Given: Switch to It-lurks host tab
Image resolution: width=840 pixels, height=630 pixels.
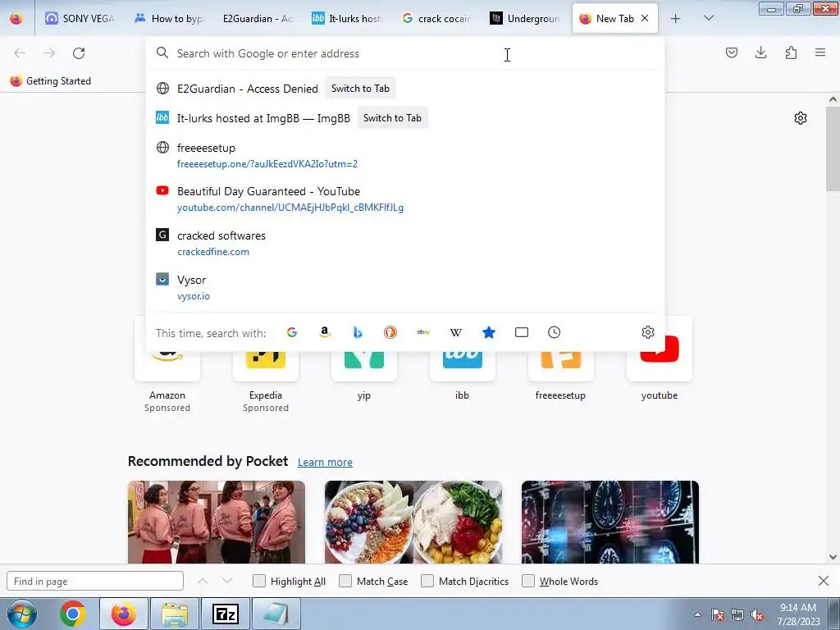Looking at the screenshot, I should point(347,18).
